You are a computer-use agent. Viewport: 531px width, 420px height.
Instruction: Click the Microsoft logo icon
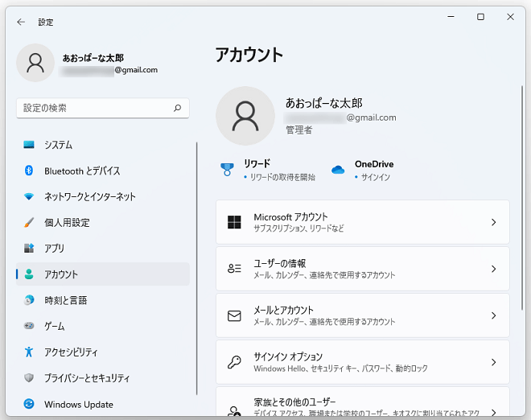234,222
